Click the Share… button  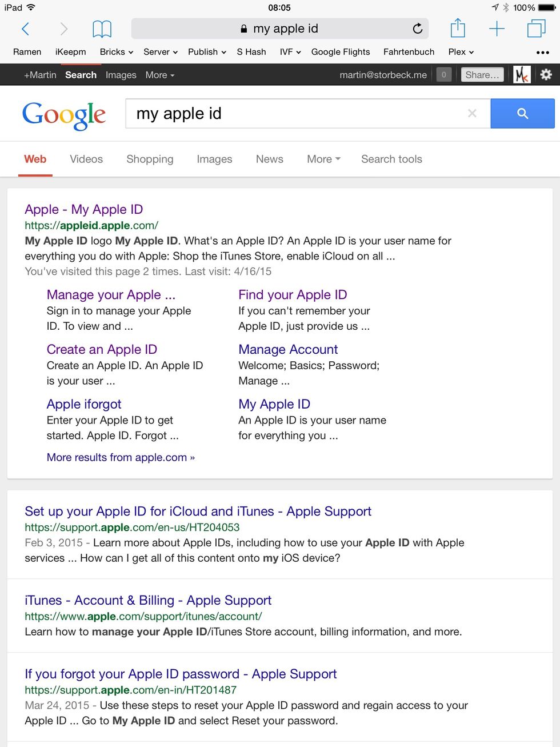(x=482, y=75)
